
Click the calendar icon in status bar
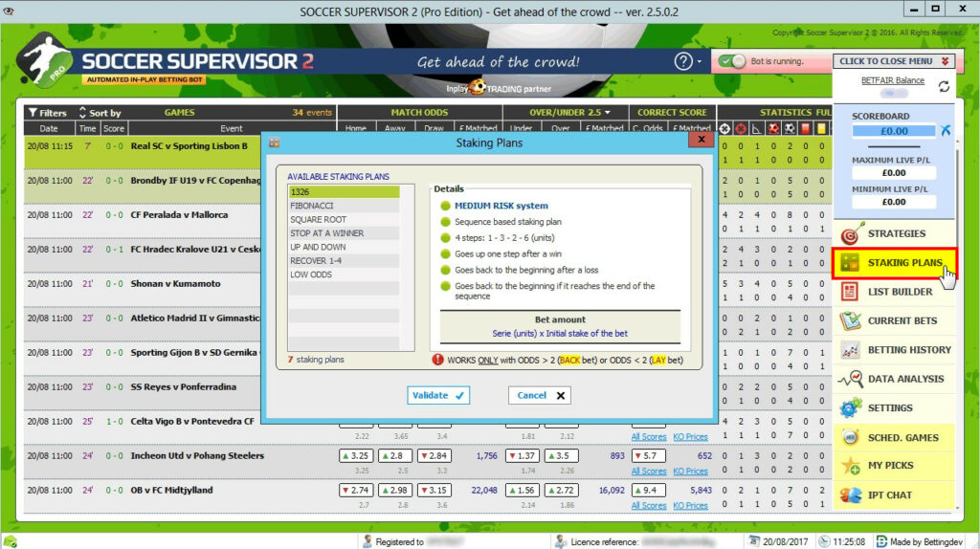tap(754, 541)
